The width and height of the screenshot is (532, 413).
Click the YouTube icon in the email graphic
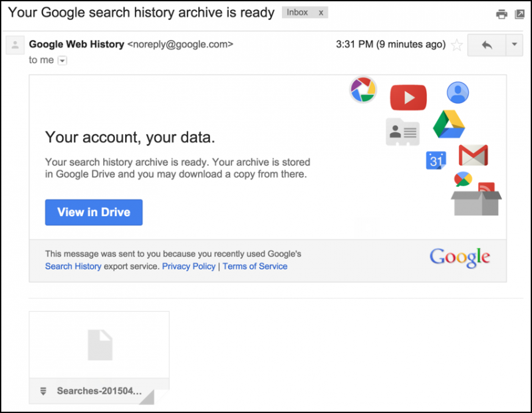pos(408,96)
